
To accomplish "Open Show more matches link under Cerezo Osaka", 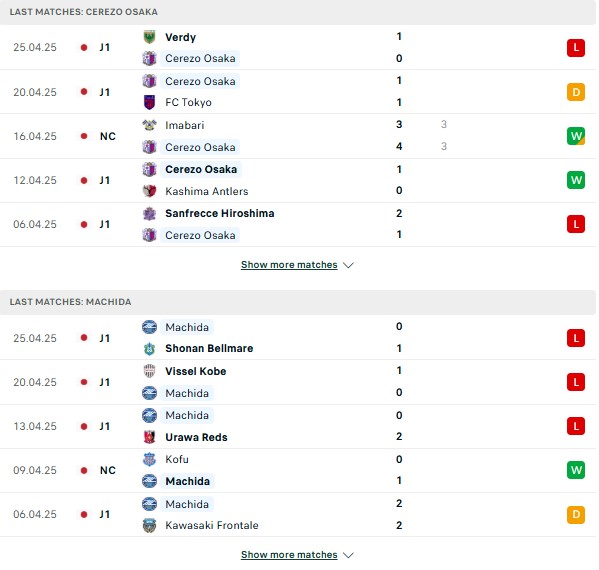I will point(289,265).
